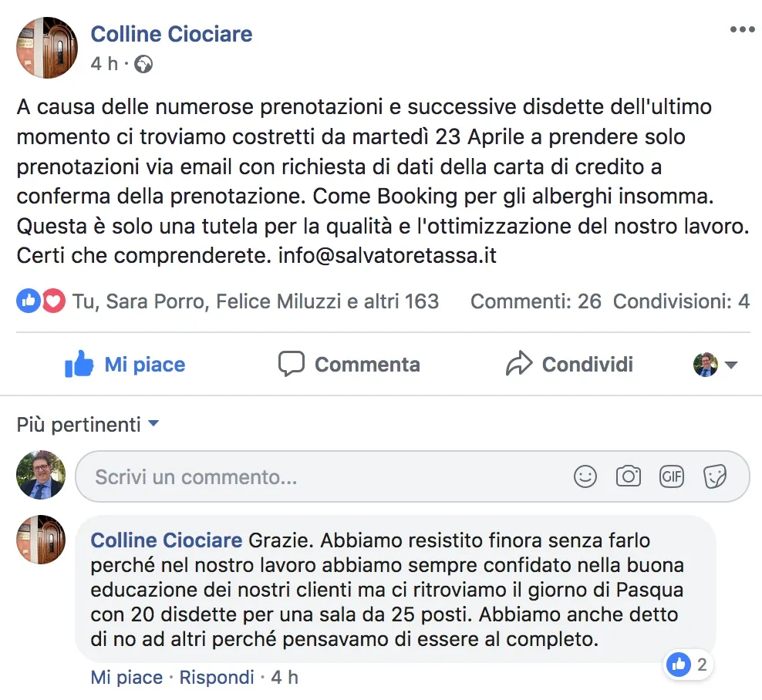View the Condivisioni: 4 shares list
Viewport: 762px width, 700px height.
tap(680, 301)
